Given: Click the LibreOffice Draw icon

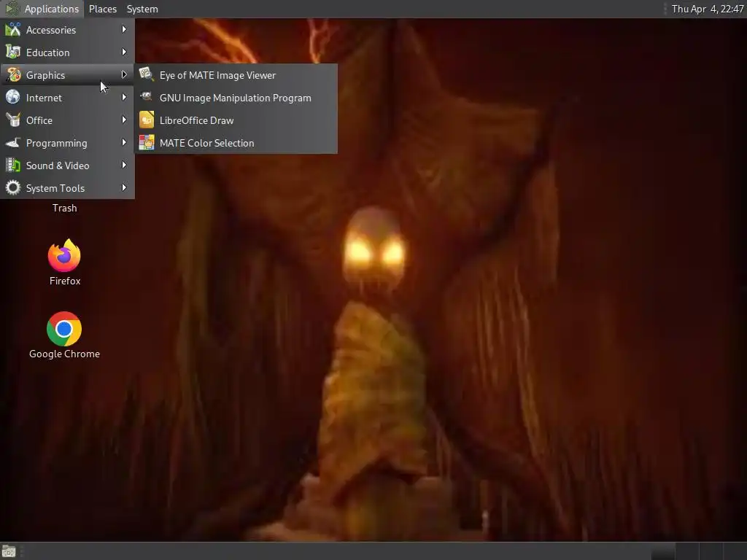Looking at the screenshot, I should point(146,120).
